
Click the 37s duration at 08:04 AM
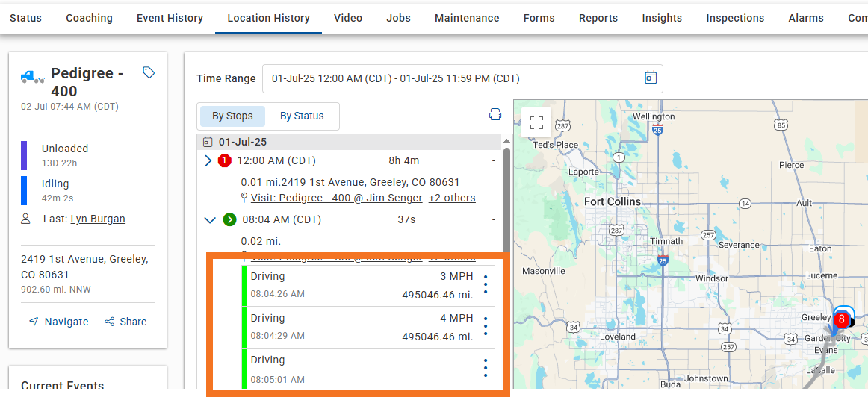[406, 219]
